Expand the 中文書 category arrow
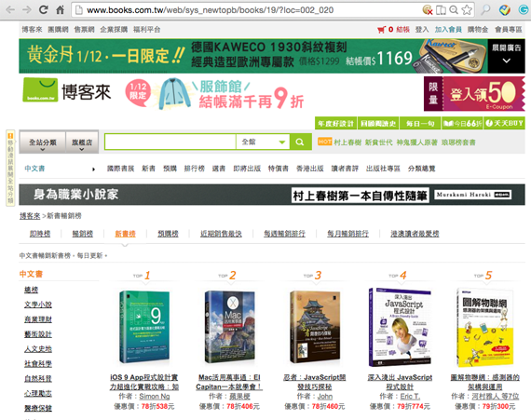531x420 pixels. tap(93, 169)
